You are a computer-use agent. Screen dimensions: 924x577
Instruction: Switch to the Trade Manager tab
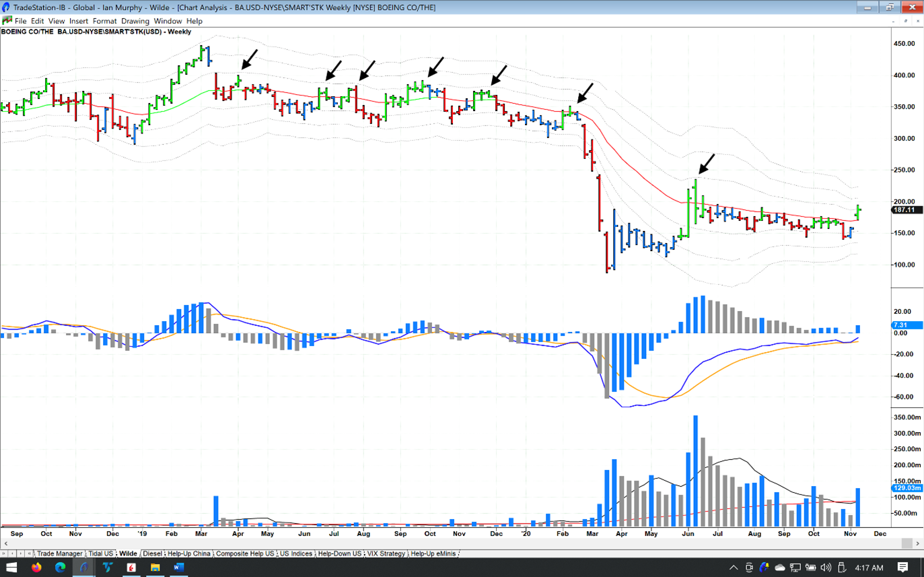[59, 553]
